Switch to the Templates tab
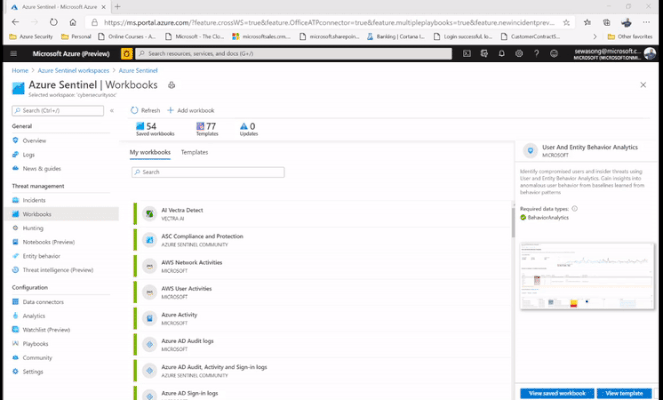Viewport: 663px width, 400px height. point(195,152)
